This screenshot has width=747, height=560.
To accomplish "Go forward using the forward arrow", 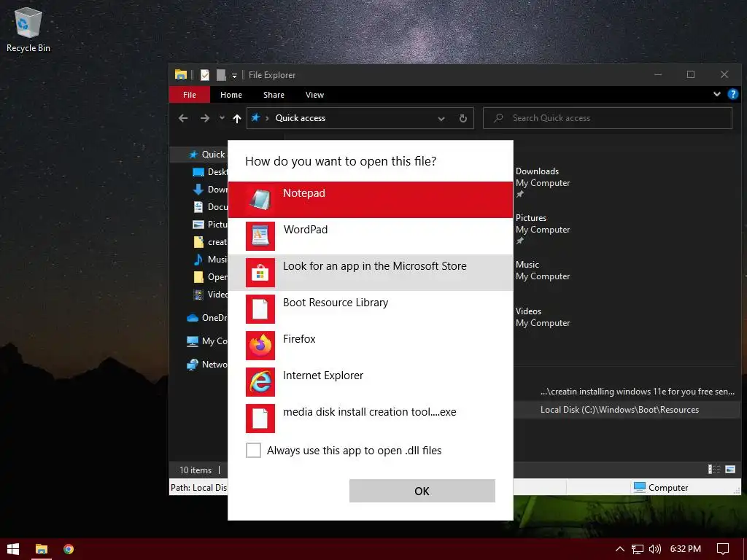I will coord(205,118).
